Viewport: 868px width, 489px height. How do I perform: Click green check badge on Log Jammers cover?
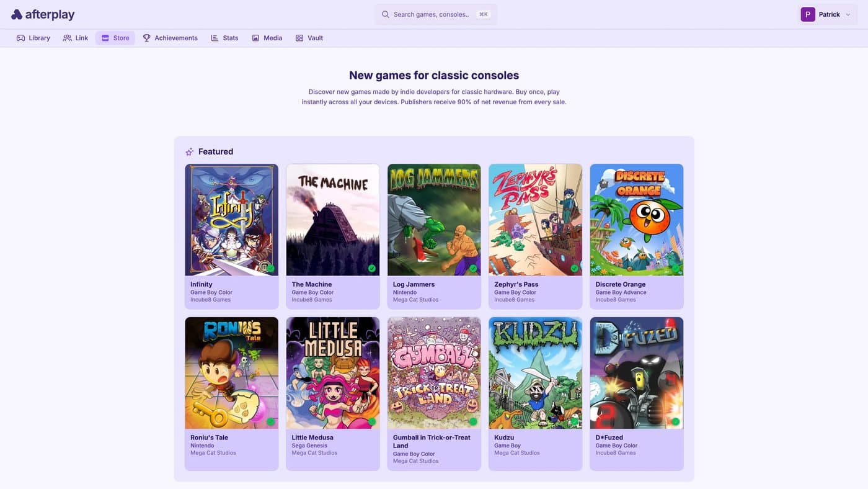(473, 268)
